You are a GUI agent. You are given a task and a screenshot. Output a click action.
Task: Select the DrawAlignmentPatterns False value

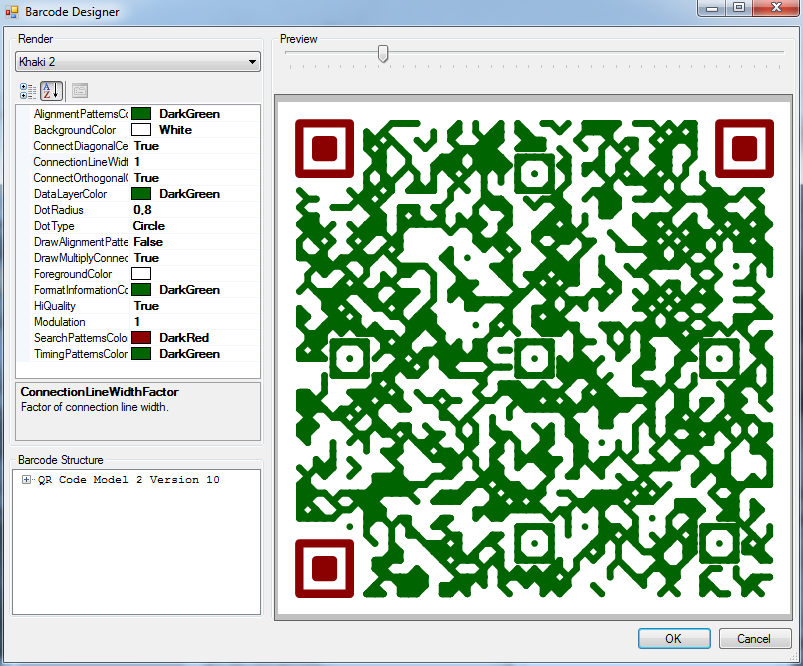pyautogui.click(x=148, y=242)
